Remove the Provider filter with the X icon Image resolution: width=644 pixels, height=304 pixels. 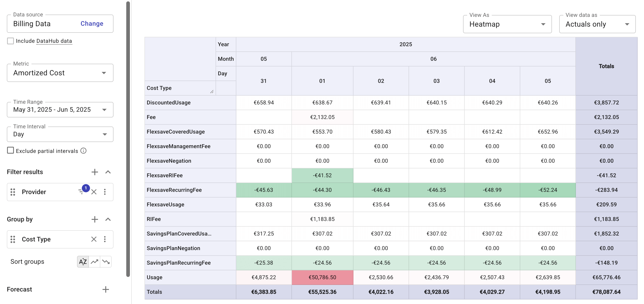point(94,192)
